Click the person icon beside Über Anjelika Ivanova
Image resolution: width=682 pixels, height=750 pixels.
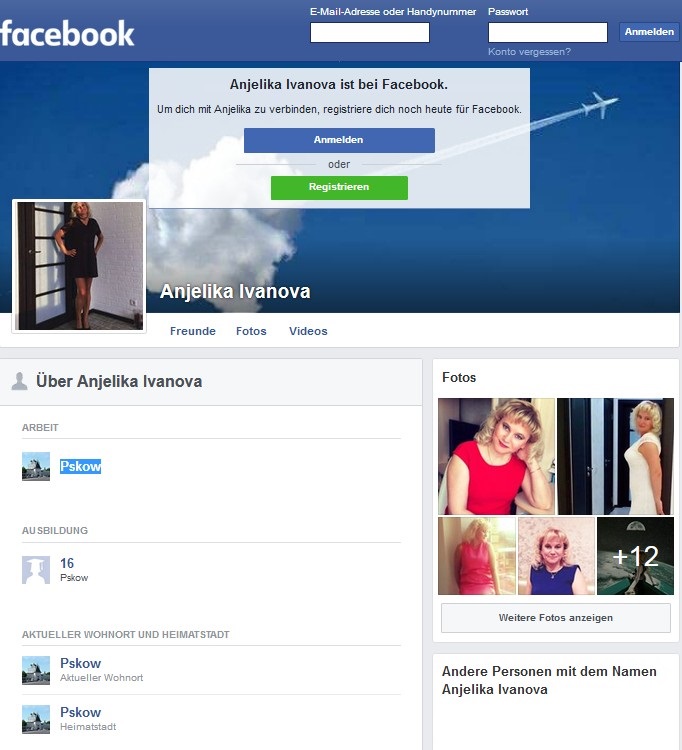pos(19,381)
